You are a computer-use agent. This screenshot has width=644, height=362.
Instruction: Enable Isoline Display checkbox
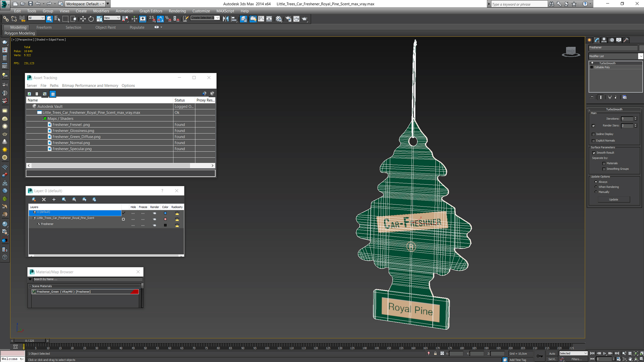(x=593, y=134)
